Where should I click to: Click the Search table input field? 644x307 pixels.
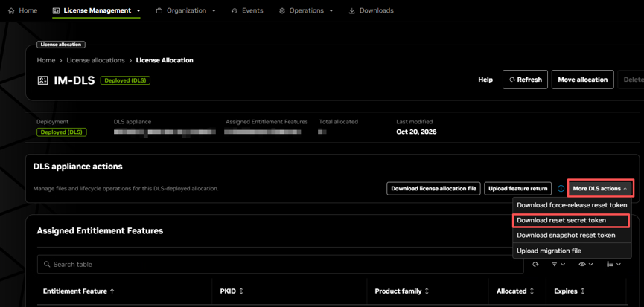coord(281,265)
